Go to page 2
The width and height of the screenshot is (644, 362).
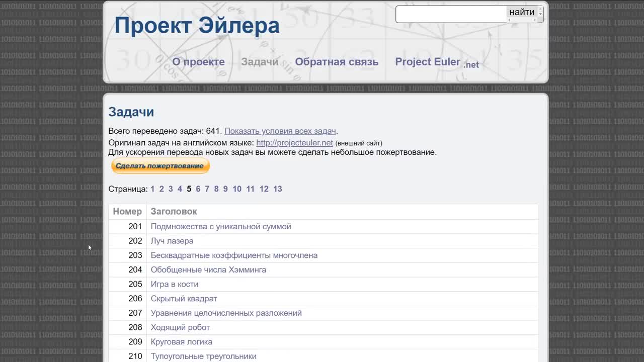tap(162, 189)
